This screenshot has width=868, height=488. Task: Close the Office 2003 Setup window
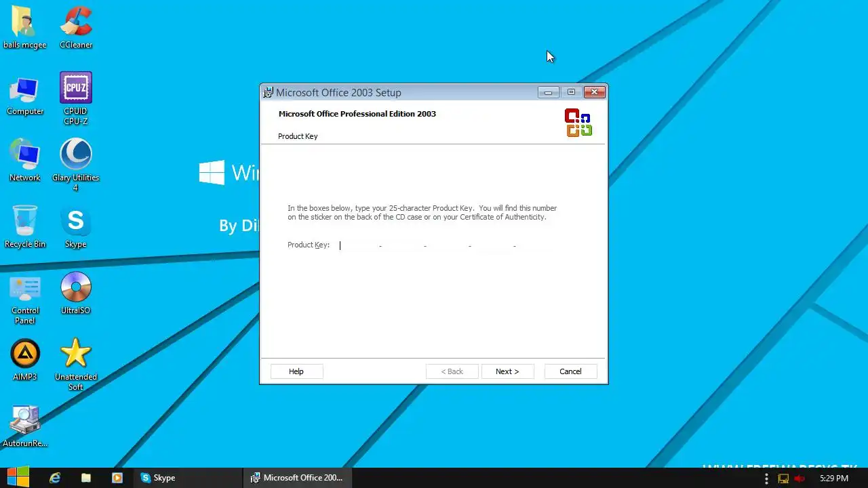point(595,92)
